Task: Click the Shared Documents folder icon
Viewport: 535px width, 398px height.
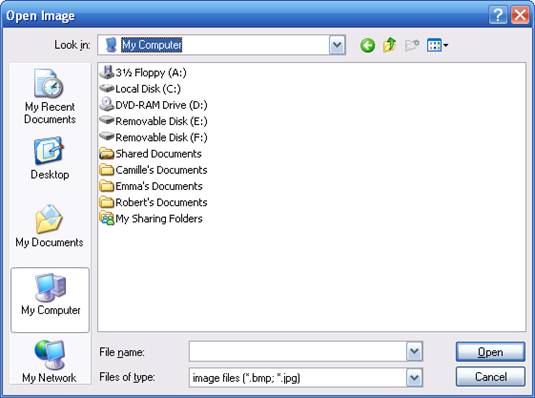Action: click(107, 153)
